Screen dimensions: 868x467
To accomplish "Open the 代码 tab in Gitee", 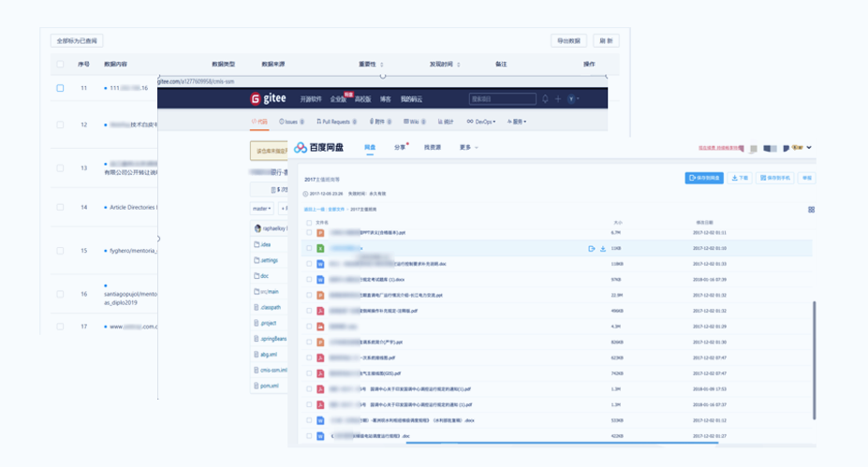I will [259, 121].
